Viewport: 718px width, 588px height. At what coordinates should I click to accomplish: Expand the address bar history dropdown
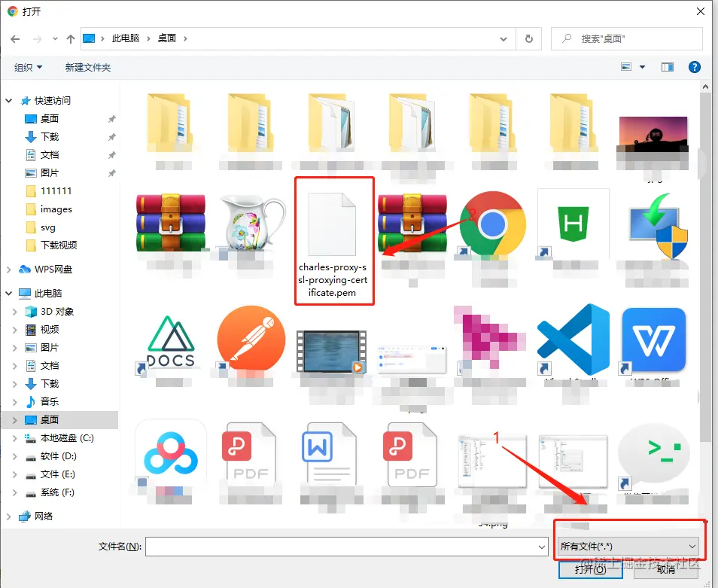pyautogui.click(x=504, y=39)
